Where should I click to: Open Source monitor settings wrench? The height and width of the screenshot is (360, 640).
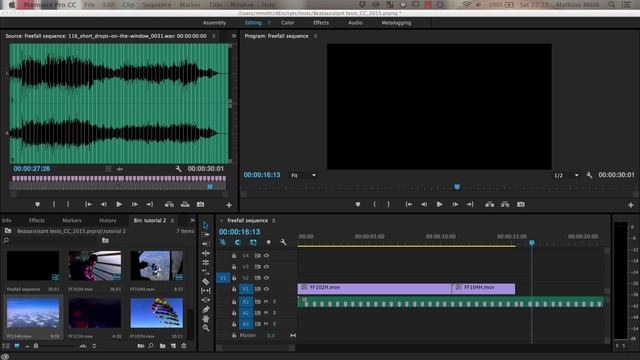(178, 169)
